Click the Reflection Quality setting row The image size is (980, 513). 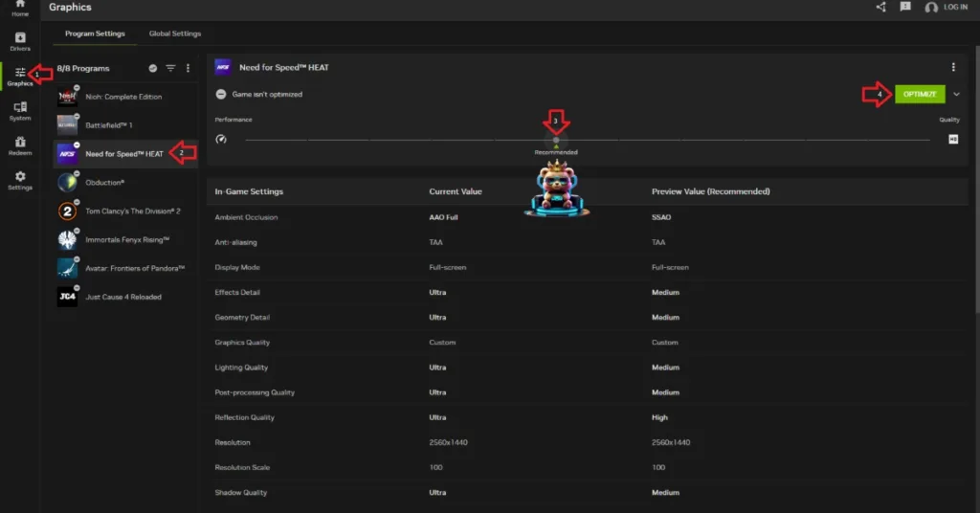(x=588, y=417)
